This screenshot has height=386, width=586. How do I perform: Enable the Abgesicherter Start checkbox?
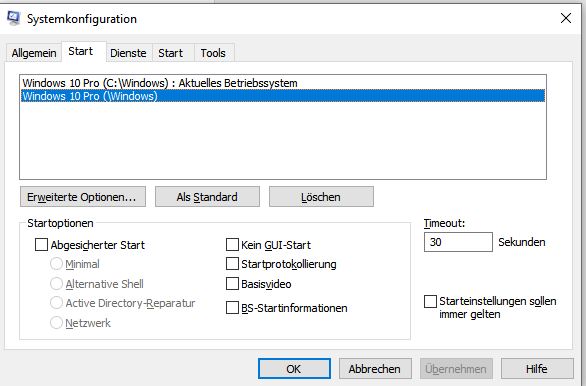click(x=41, y=245)
